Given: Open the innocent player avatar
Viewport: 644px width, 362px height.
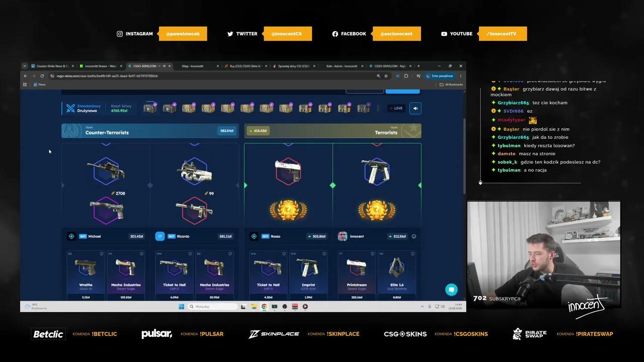Looking at the screenshot, I should click(343, 236).
